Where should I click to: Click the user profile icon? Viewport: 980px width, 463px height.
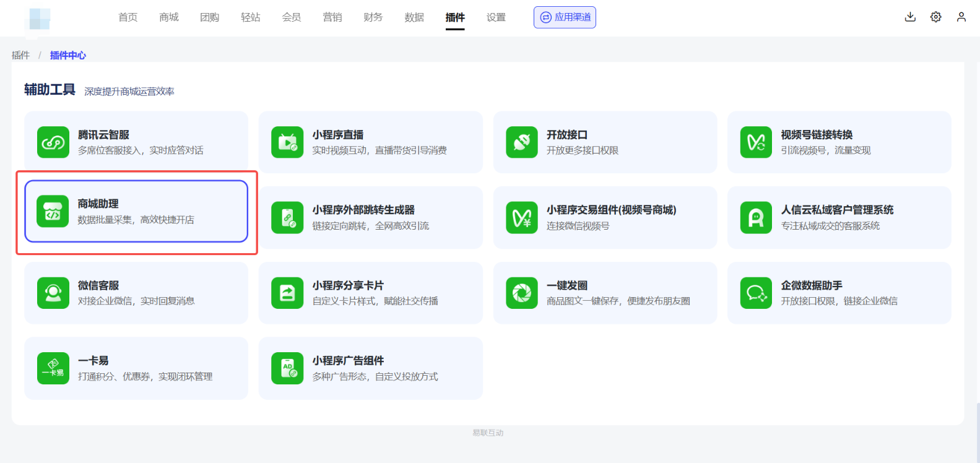tap(961, 17)
